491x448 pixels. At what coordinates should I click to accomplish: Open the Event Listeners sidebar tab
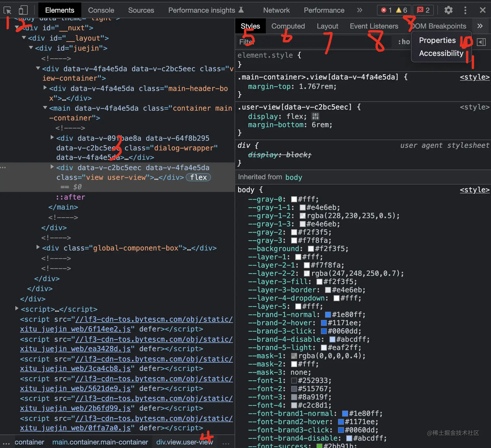tap(374, 26)
